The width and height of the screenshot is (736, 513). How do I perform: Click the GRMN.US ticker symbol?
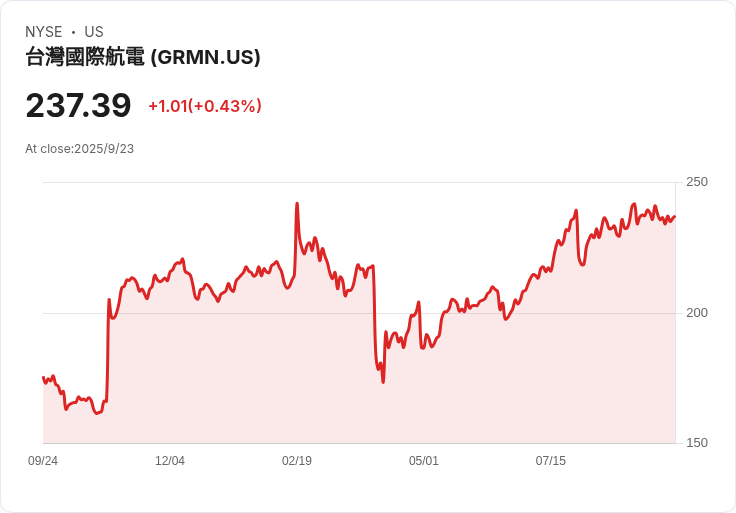206,57
